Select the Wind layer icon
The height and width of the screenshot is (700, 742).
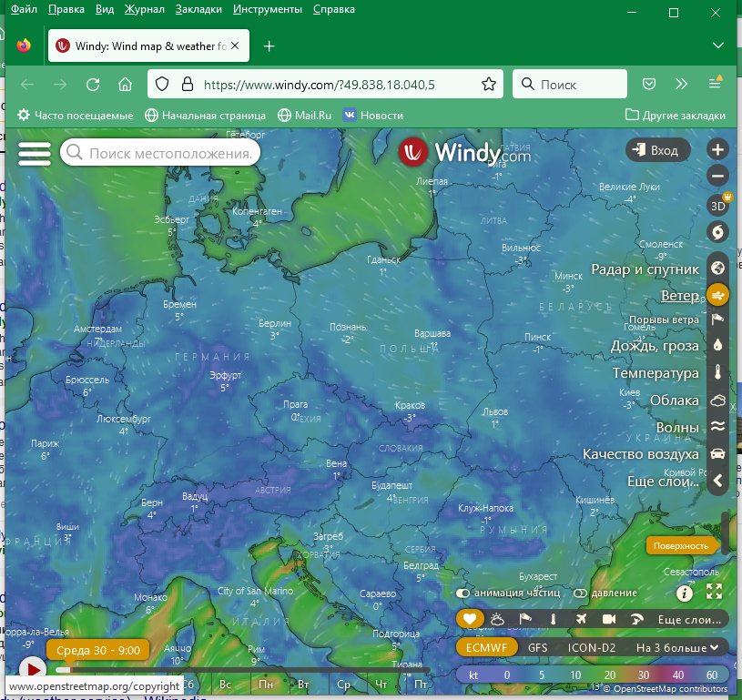[x=717, y=295]
